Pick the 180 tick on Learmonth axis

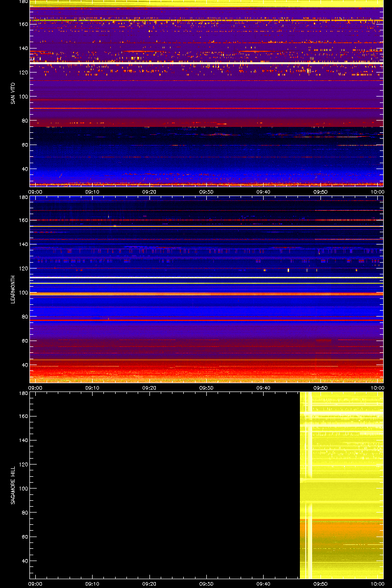pos(23,197)
